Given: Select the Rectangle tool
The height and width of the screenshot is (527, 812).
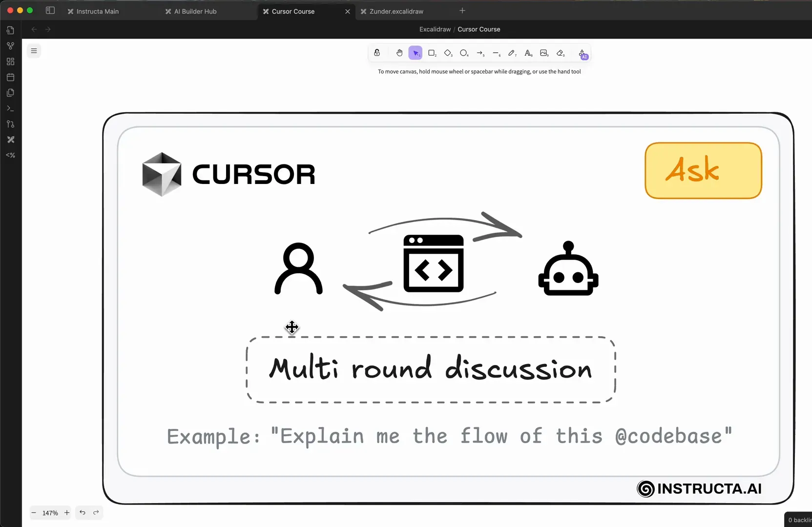Looking at the screenshot, I should [432, 53].
